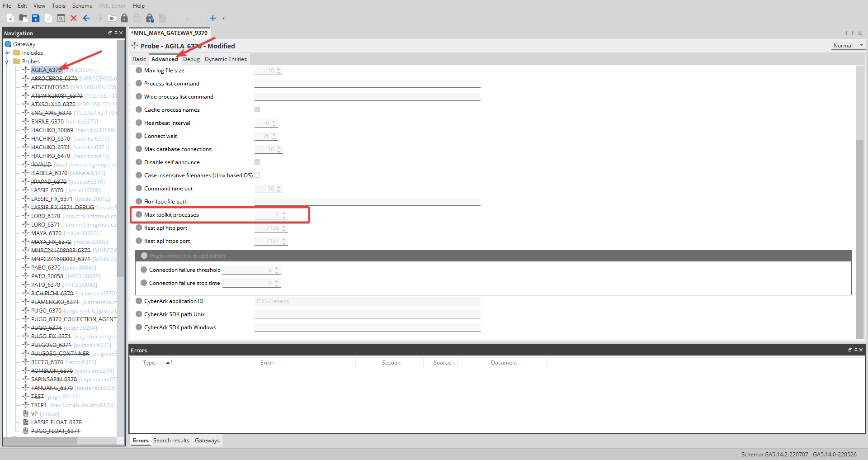The width and height of the screenshot is (868, 460).
Task: Open the Normal view mode dropdown
Action: (848, 46)
